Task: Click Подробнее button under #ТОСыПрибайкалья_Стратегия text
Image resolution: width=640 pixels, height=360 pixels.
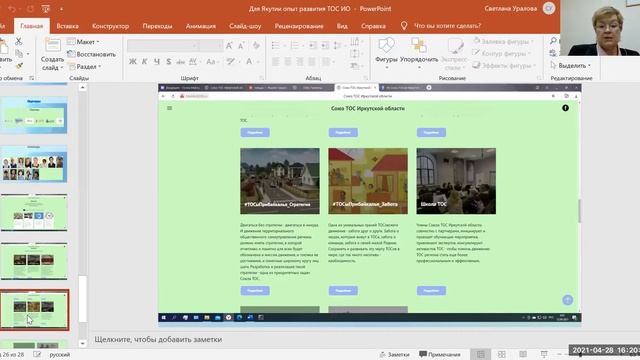Action: (x=255, y=290)
